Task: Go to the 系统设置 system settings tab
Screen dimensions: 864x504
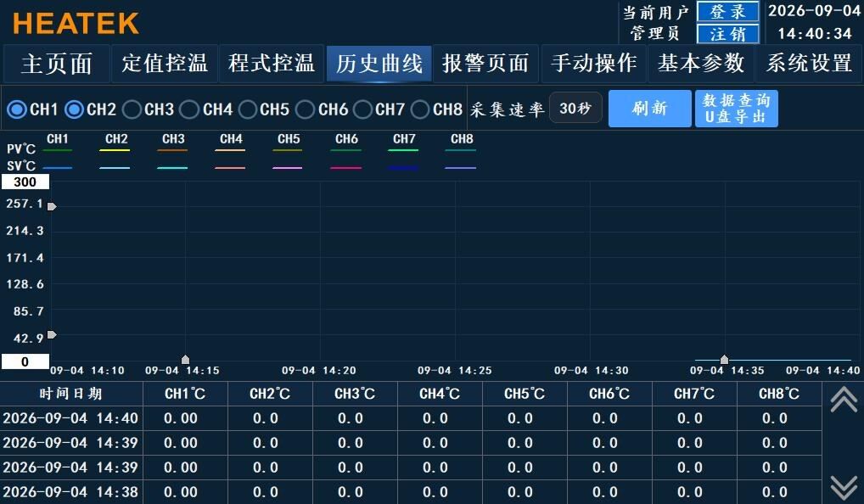Action: 809,64
